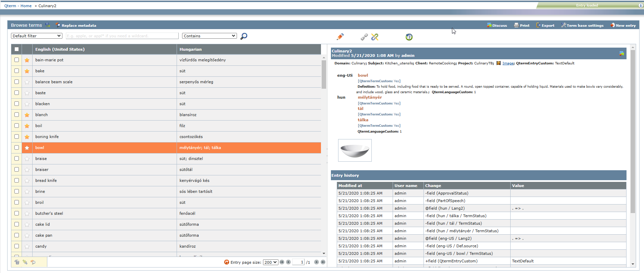Click the pencil edit entry icon

tap(340, 37)
